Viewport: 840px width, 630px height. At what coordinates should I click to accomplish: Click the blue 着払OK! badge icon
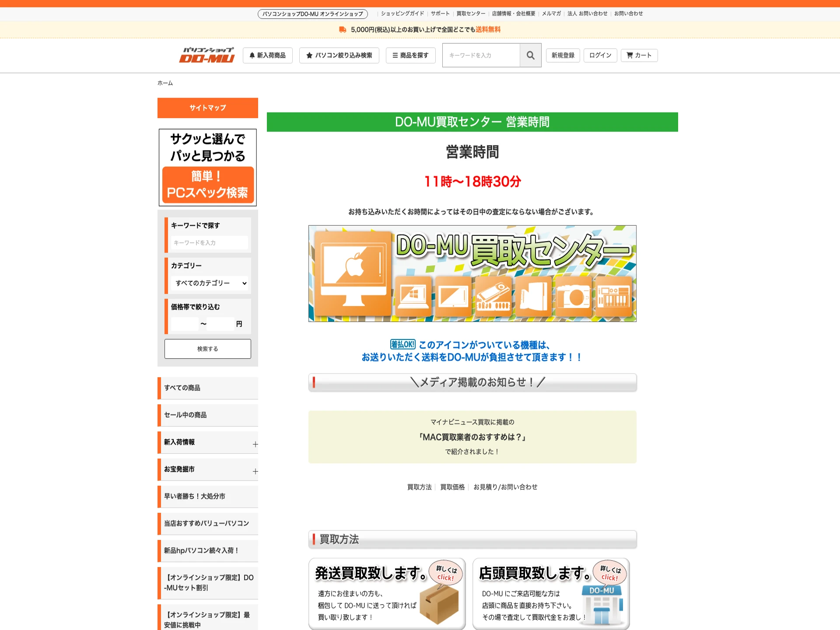402,345
